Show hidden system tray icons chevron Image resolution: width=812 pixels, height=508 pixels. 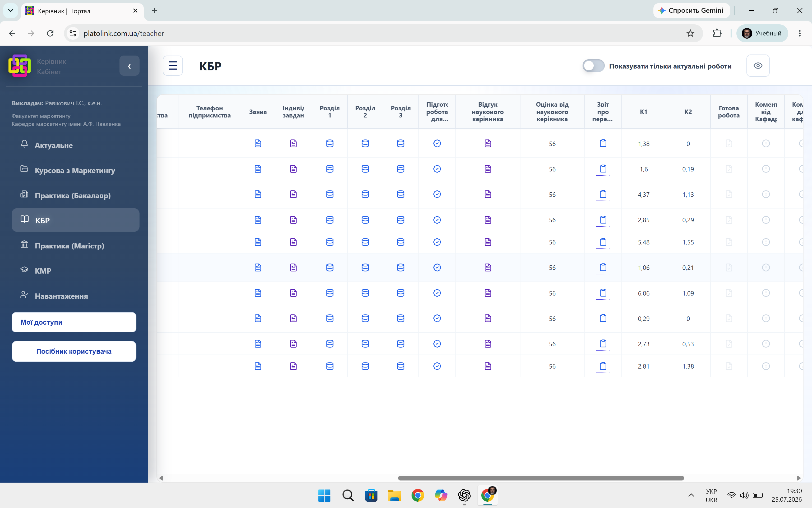691,495
